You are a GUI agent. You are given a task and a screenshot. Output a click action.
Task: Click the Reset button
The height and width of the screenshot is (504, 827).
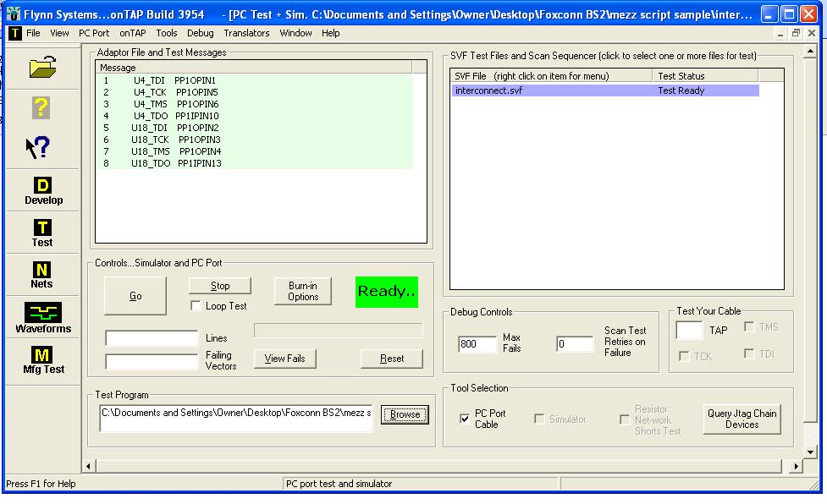tap(392, 359)
